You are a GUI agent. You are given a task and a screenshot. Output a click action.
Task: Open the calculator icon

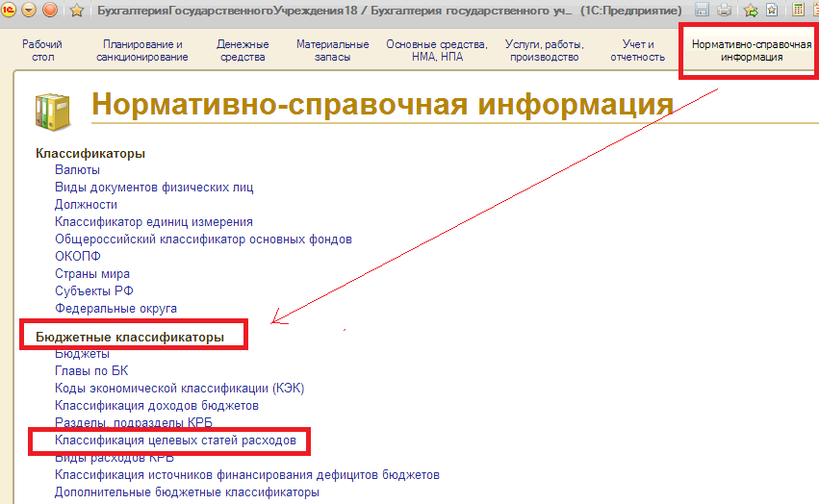click(798, 10)
